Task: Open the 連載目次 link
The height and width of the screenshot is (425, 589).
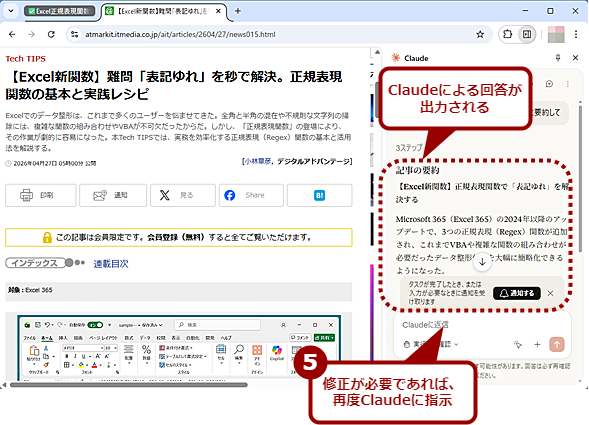Action: pyautogui.click(x=111, y=264)
